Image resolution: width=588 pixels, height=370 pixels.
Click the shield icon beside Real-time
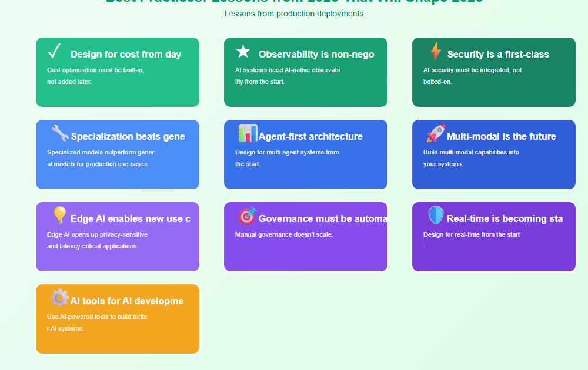point(436,216)
